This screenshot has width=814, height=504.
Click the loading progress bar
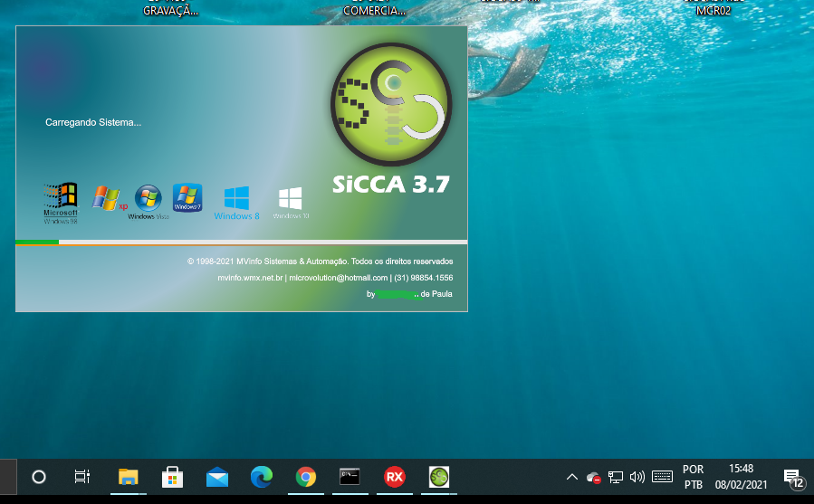[241, 242]
